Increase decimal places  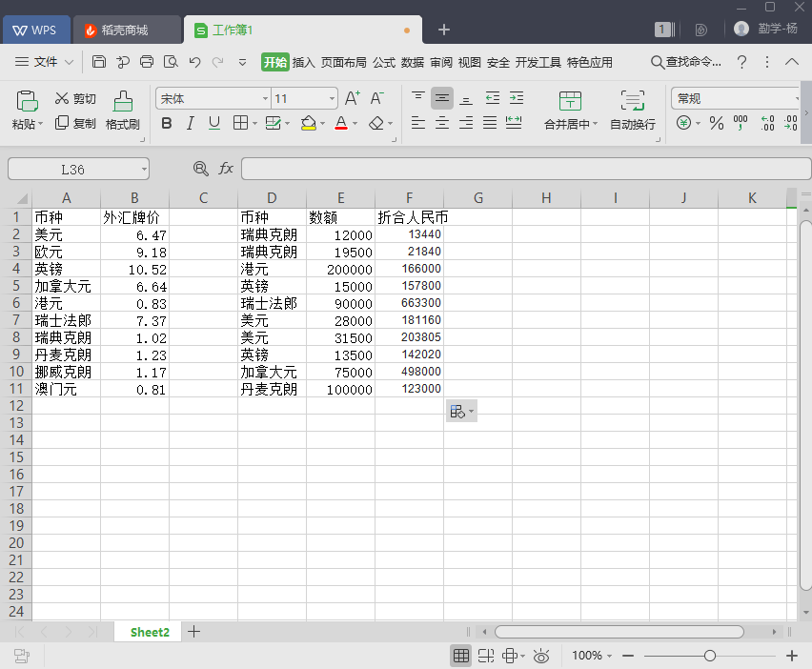(767, 123)
